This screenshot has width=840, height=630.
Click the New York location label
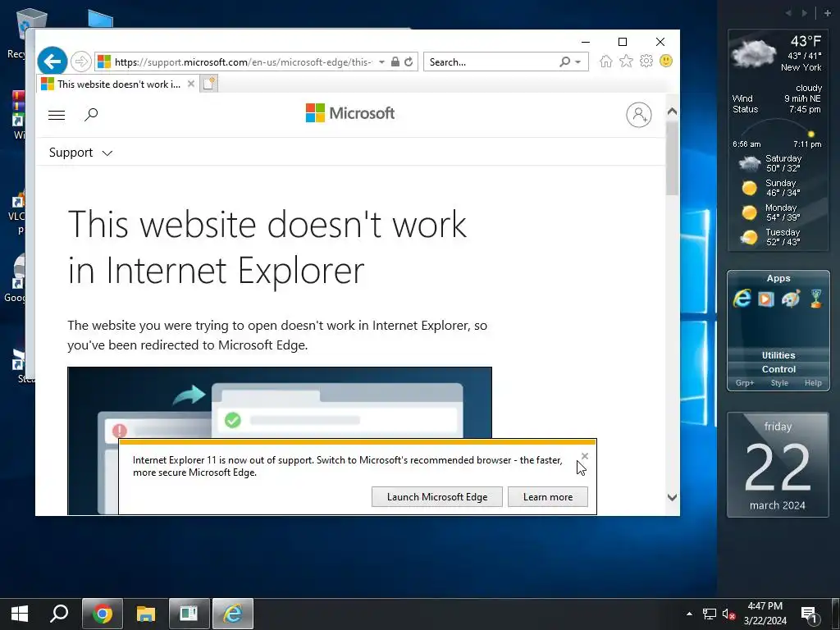click(x=801, y=67)
